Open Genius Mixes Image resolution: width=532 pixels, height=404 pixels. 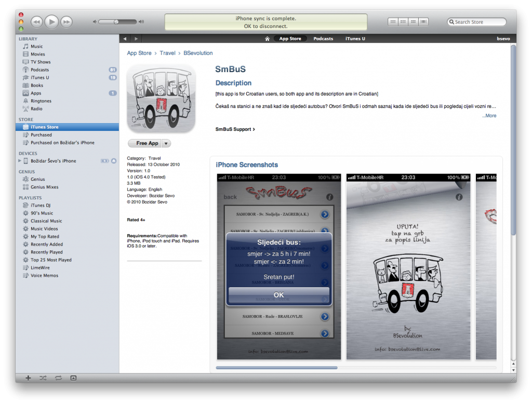(67, 187)
